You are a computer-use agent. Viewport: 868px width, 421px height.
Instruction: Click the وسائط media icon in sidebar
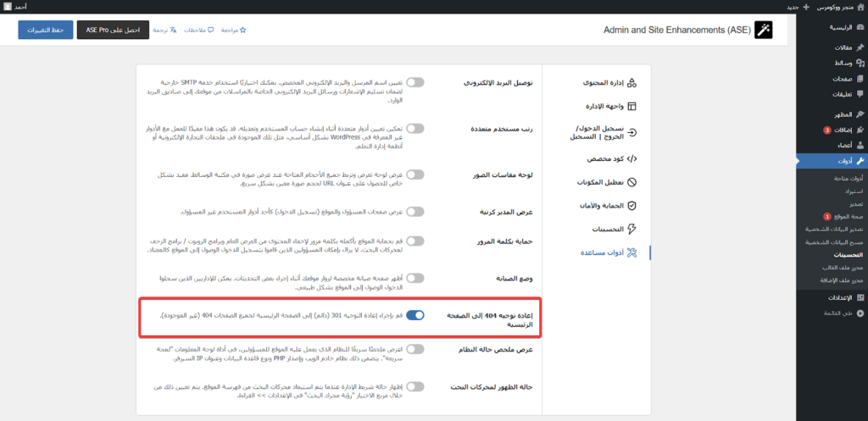(x=860, y=63)
